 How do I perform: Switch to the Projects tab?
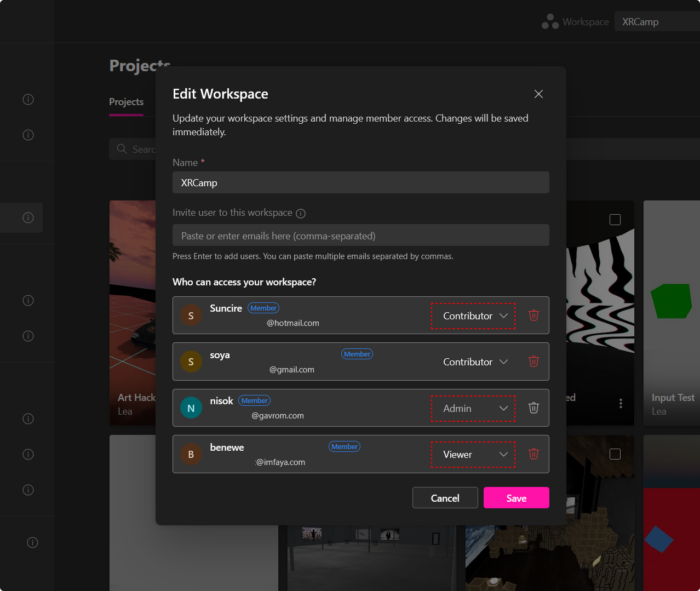coord(126,102)
